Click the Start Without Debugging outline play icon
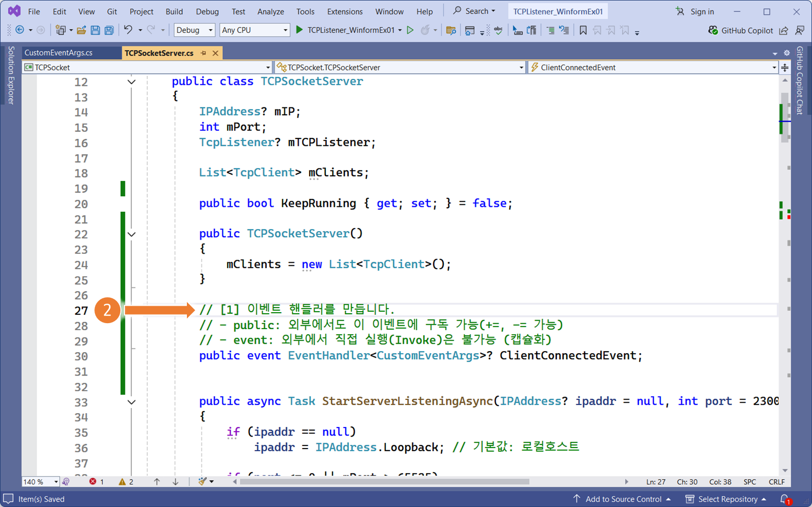Image resolution: width=812 pixels, height=507 pixels. pos(410,30)
